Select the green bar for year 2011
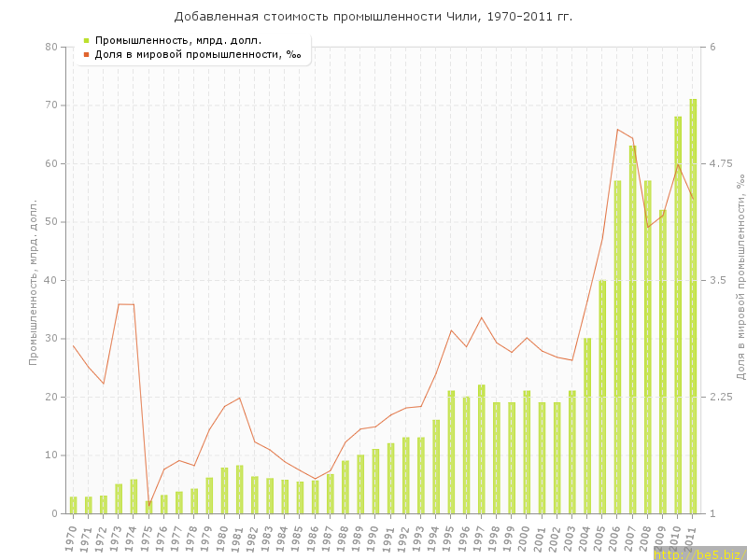 pos(693,306)
